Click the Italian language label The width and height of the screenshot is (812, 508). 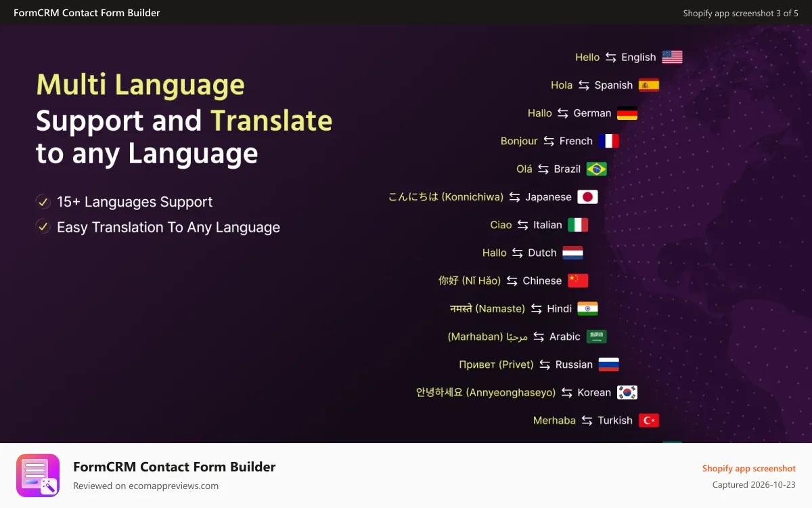coord(547,225)
